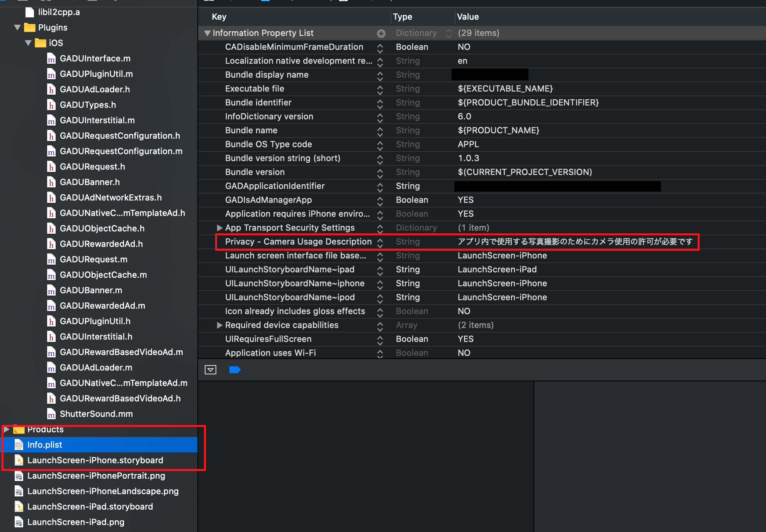Expand Required device capabilities array

[x=219, y=325]
